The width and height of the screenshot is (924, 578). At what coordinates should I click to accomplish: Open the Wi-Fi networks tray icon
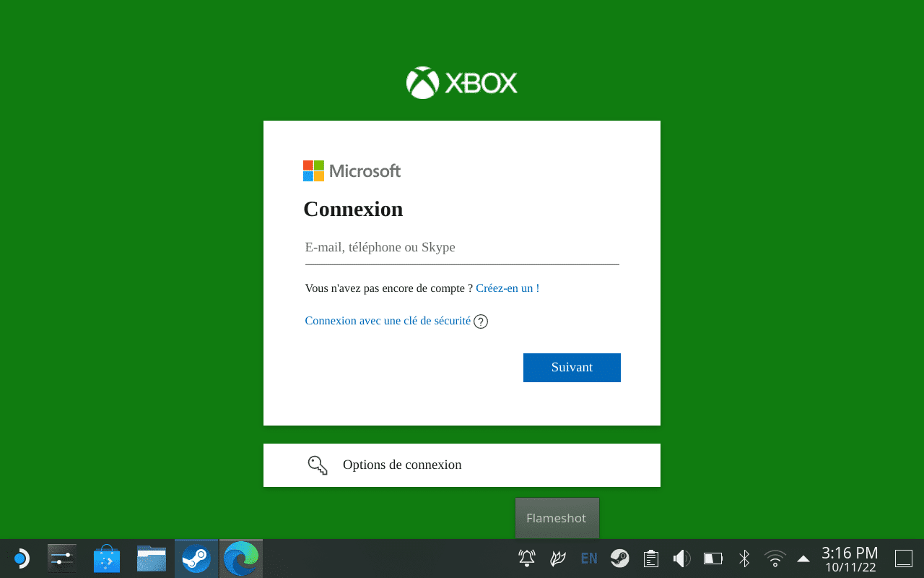coord(775,558)
